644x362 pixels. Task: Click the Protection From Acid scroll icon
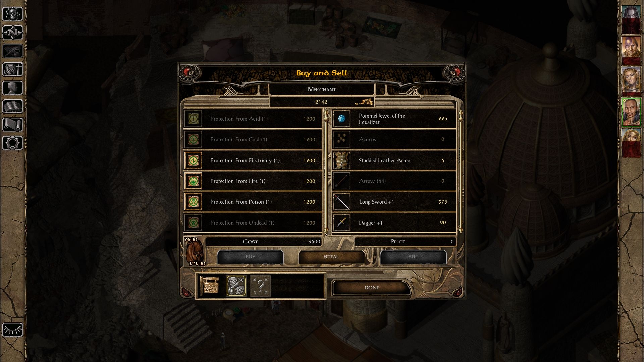click(x=194, y=118)
